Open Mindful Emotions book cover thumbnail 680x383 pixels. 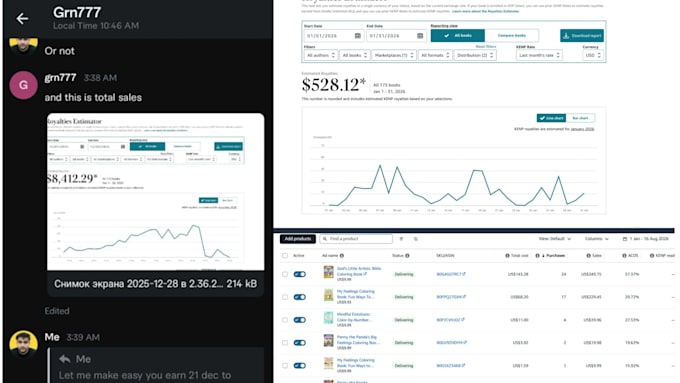click(x=329, y=318)
